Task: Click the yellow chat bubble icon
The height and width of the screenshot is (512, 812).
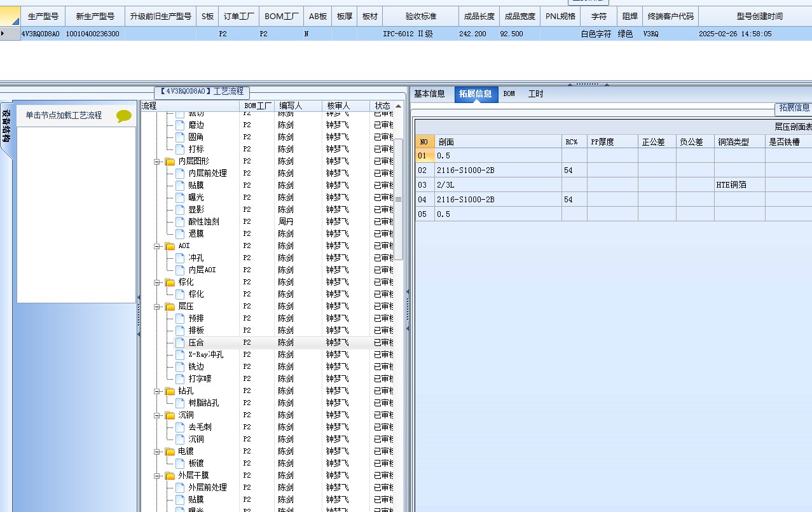Action: click(124, 116)
